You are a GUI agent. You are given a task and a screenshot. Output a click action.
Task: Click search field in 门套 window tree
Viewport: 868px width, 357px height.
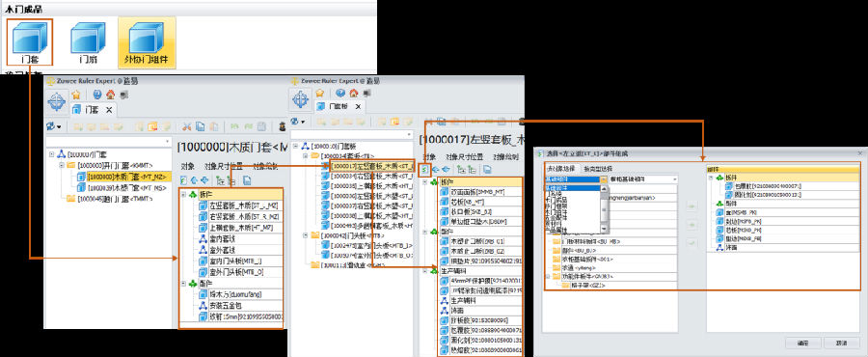[110, 142]
